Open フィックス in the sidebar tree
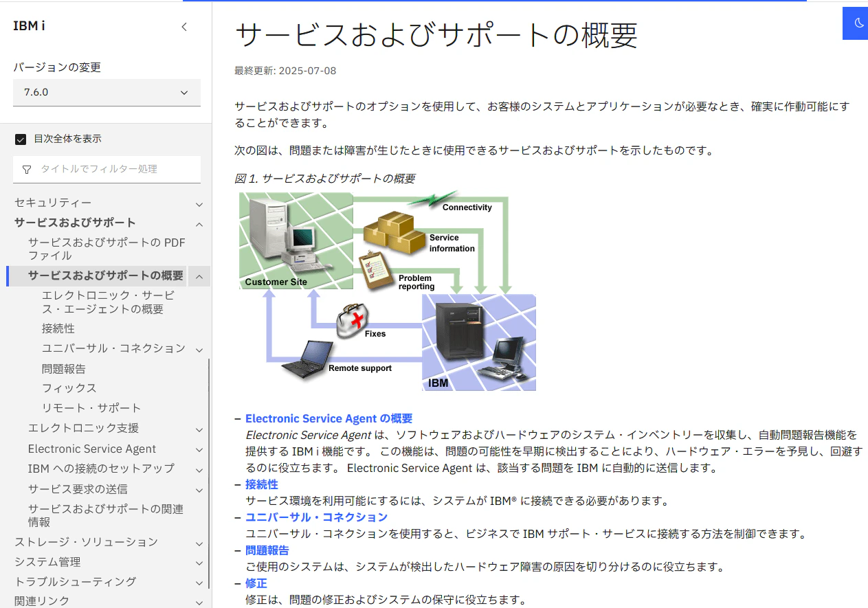This screenshot has width=868, height=608. click(x=69, y=388)
